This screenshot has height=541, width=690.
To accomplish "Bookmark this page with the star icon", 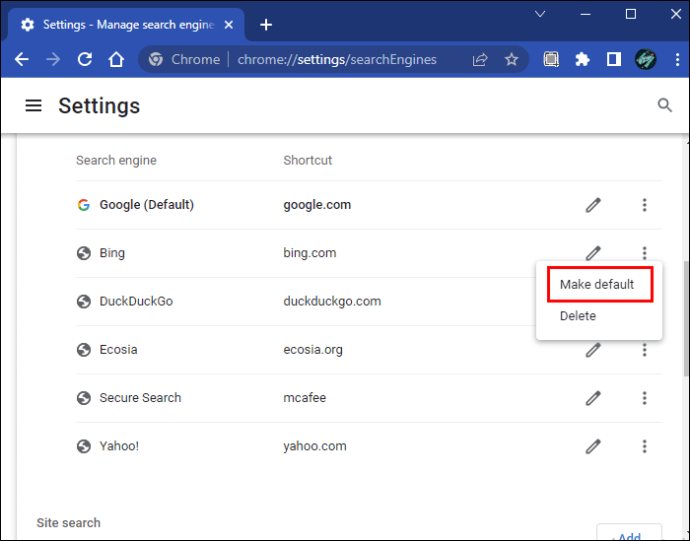I will (511, 59).
